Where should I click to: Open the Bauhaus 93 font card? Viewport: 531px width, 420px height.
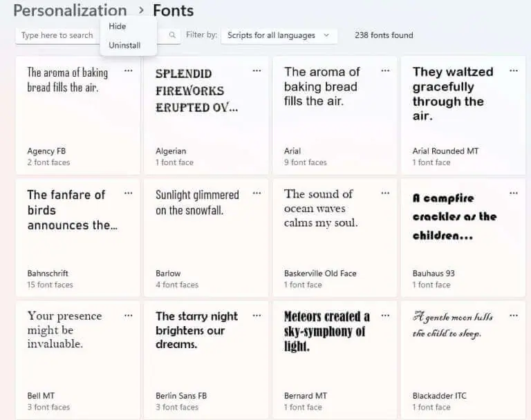pyautogui.click(x=463, y=238)
